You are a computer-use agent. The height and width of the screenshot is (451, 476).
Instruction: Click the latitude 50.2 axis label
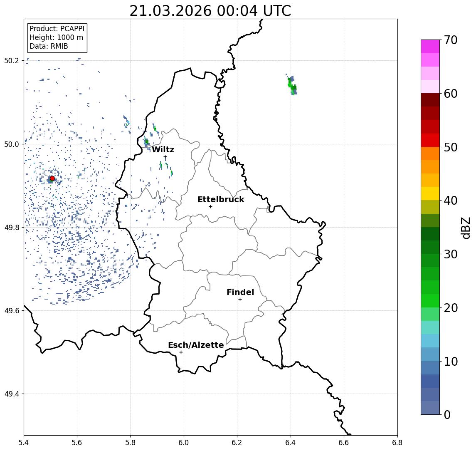point(11,60)
